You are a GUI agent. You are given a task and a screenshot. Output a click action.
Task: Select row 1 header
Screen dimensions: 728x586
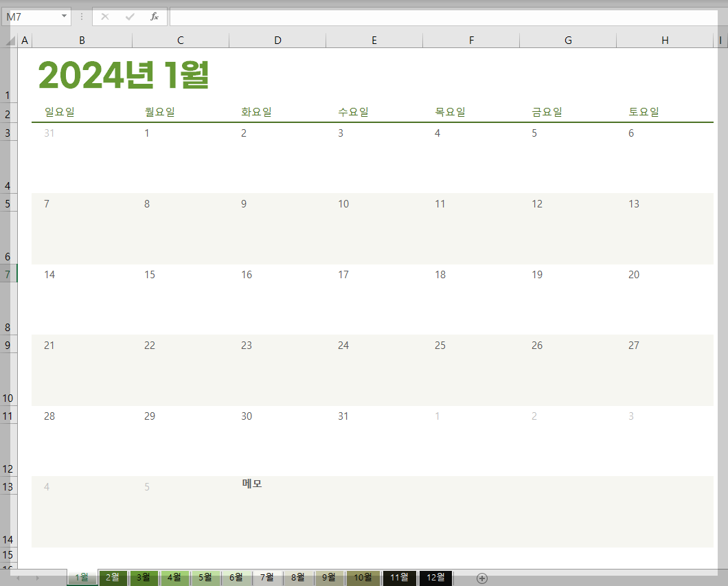click(8, 76)
